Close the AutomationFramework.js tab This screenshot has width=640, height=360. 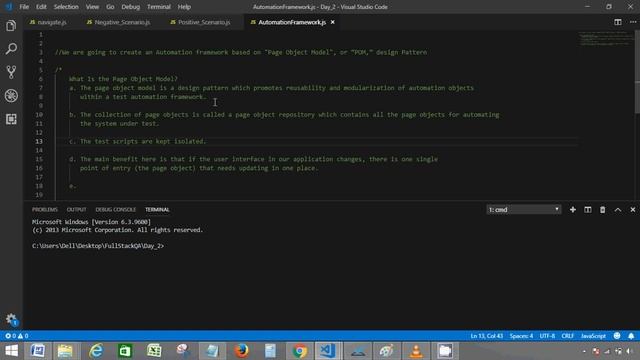[333, 22]
